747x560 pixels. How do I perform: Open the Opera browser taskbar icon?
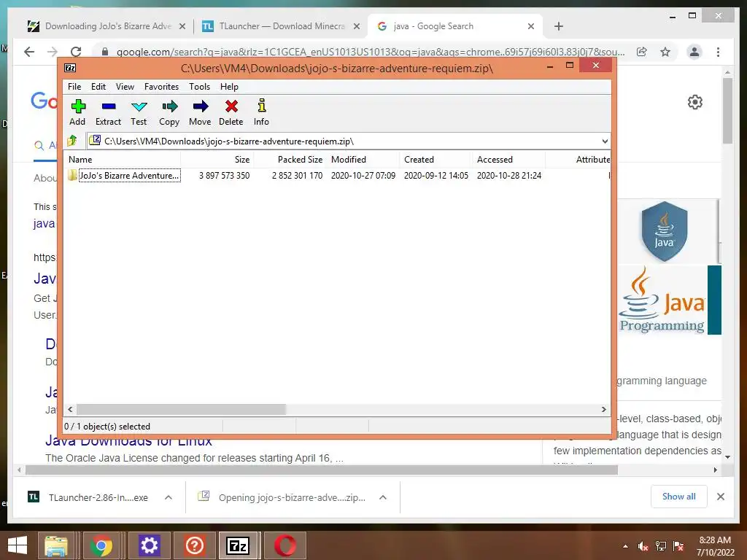coord(285,545)
